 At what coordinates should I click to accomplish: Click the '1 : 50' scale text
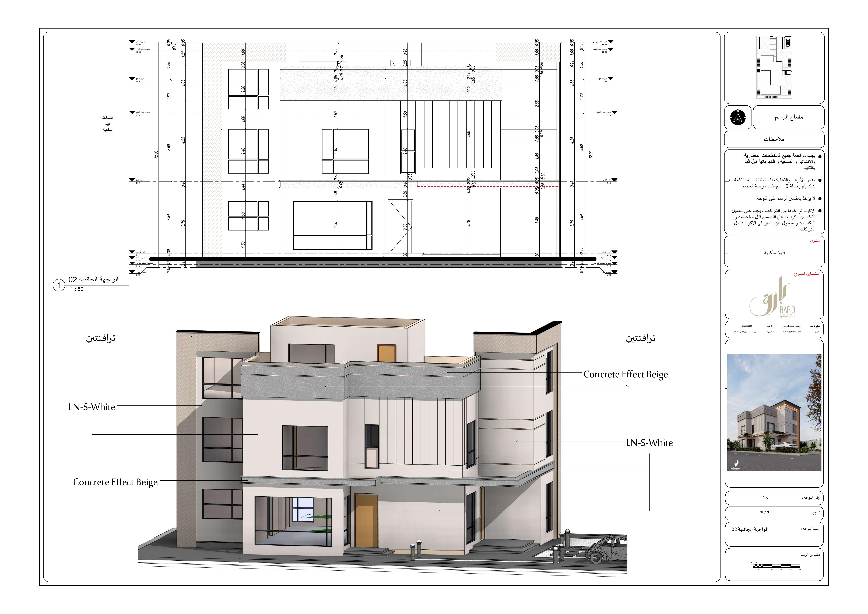[x=77, y=289]
